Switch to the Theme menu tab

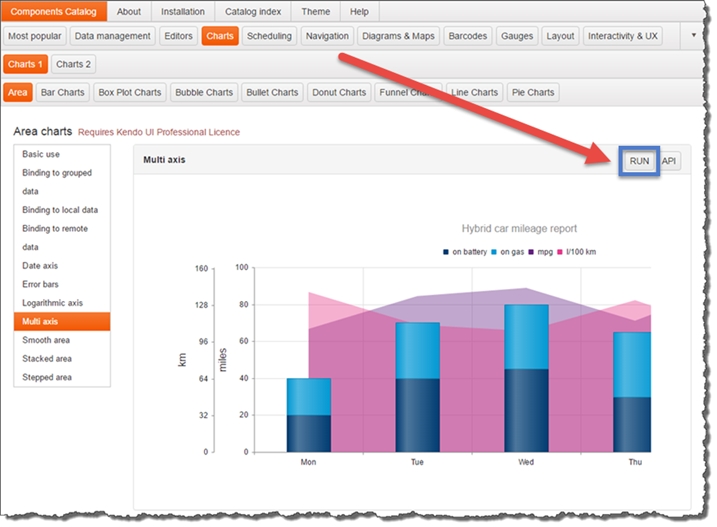[x=315, y=12]
